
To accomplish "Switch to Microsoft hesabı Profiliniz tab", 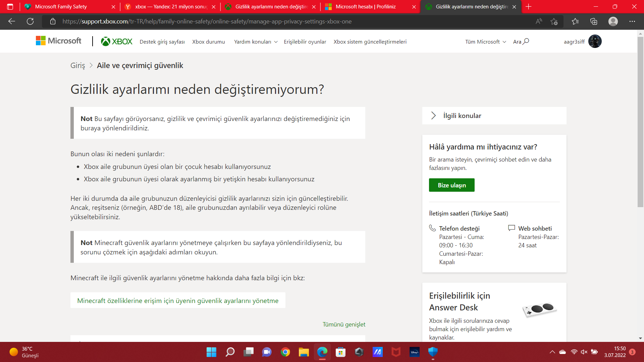I will pos(365,7).
